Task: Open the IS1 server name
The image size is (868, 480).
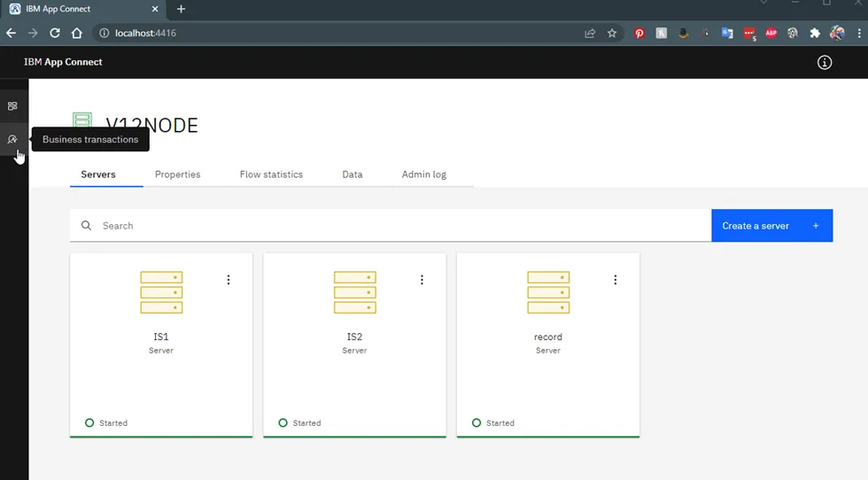Action: pyautogui.click(x=161, y=337)
